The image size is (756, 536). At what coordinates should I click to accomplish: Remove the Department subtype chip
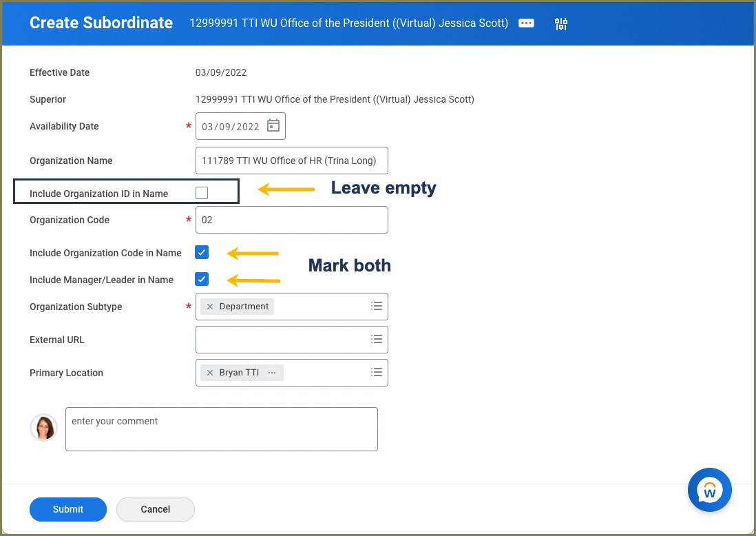point(210,307)
